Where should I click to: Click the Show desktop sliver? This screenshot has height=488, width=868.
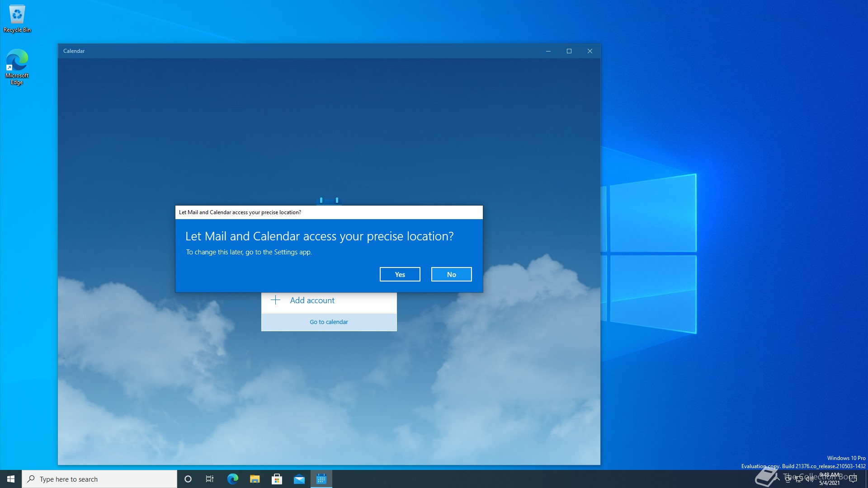[866, 479]
